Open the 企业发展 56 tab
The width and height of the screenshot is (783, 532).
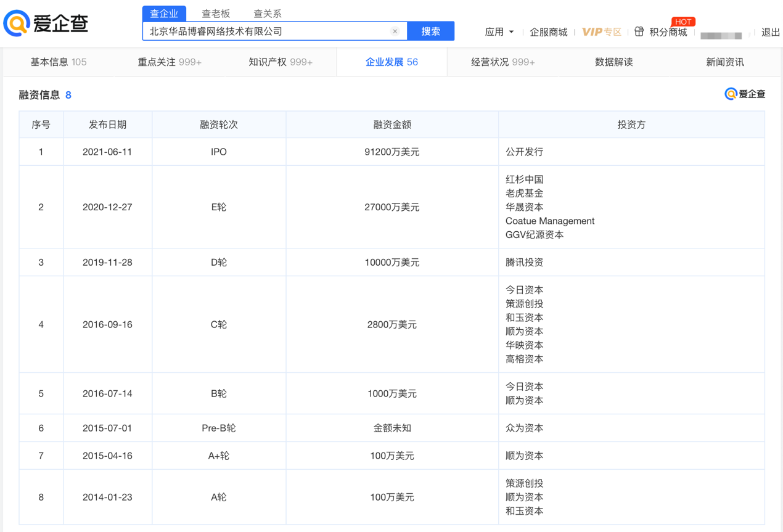pos(391,62)
